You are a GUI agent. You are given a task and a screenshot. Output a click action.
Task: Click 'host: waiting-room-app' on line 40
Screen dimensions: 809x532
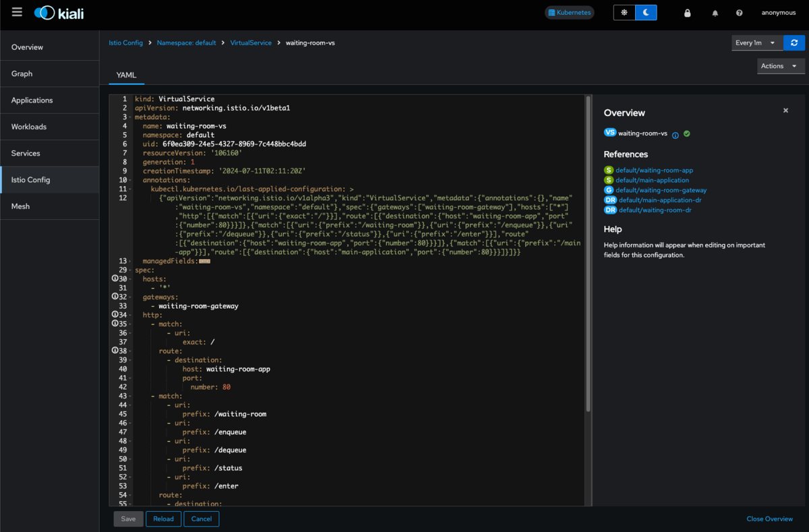click(x=227, y=369)
